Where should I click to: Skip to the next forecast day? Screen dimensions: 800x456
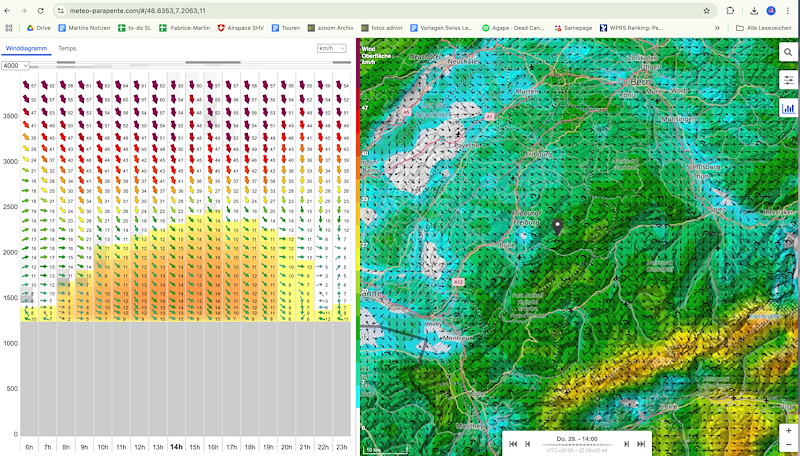pos(641,444)
